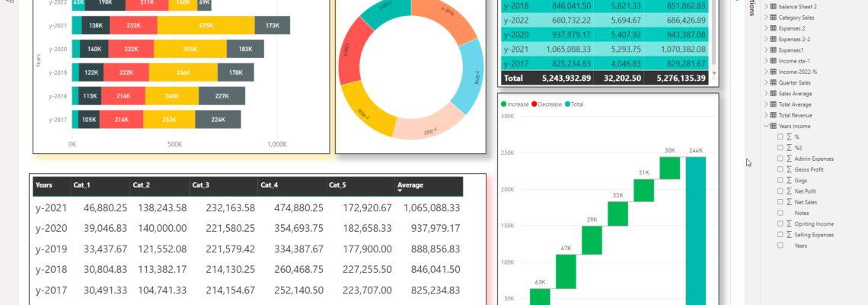
Task: Click table icon next to Category Sales
Action: [774, 18]
